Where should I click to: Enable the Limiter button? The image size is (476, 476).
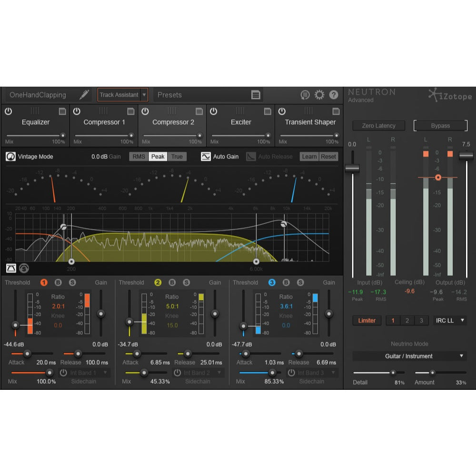(367, 320)
